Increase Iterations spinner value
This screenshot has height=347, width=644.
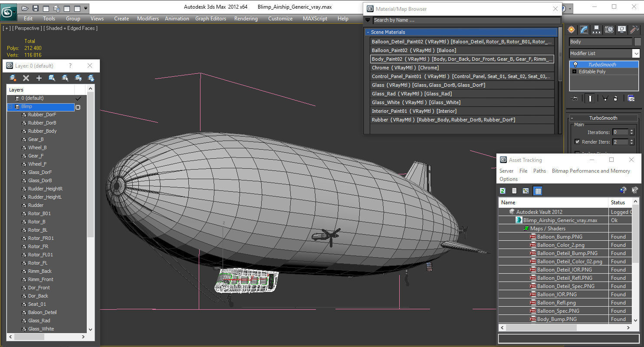(x=631, y=131)
